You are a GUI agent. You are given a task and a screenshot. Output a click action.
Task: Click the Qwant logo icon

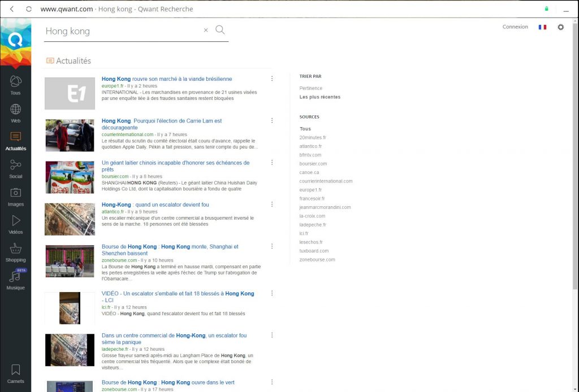click(15, 41)
